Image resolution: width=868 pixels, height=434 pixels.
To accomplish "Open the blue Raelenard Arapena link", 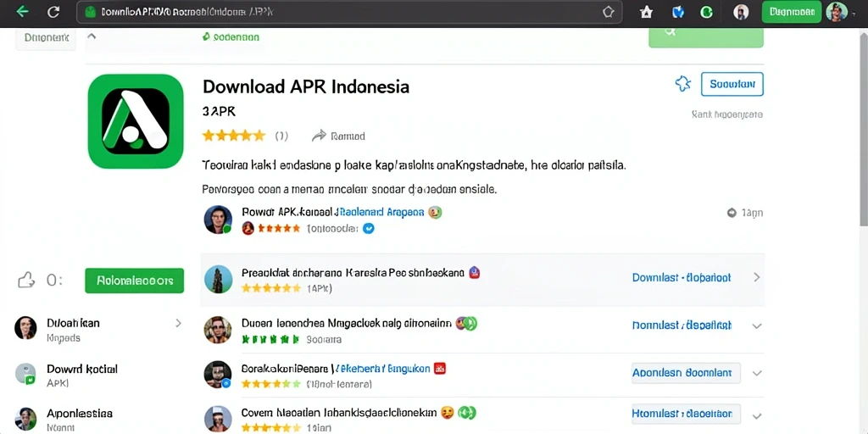I will pos(381,212).
